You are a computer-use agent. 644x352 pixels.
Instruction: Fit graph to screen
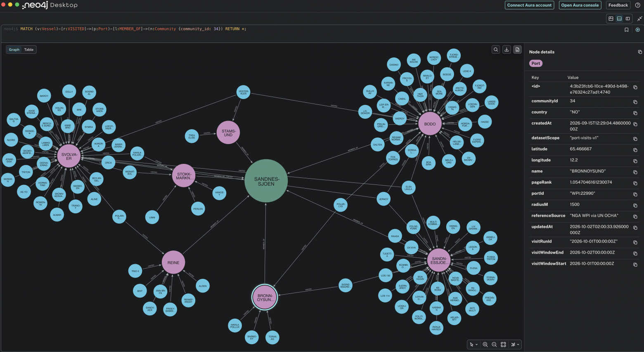(503, 345)
